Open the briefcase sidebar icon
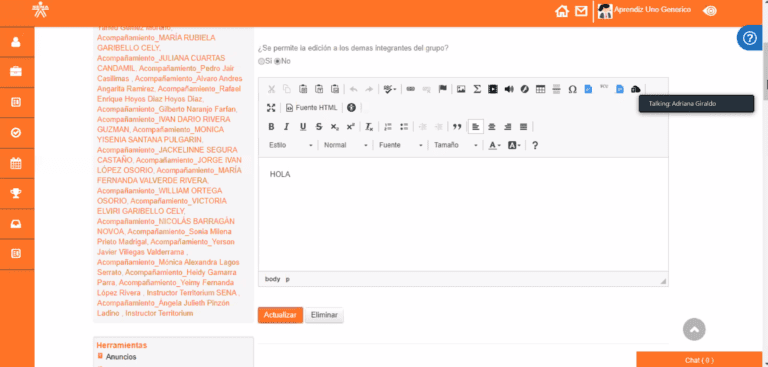 click(x=16, y=72)
